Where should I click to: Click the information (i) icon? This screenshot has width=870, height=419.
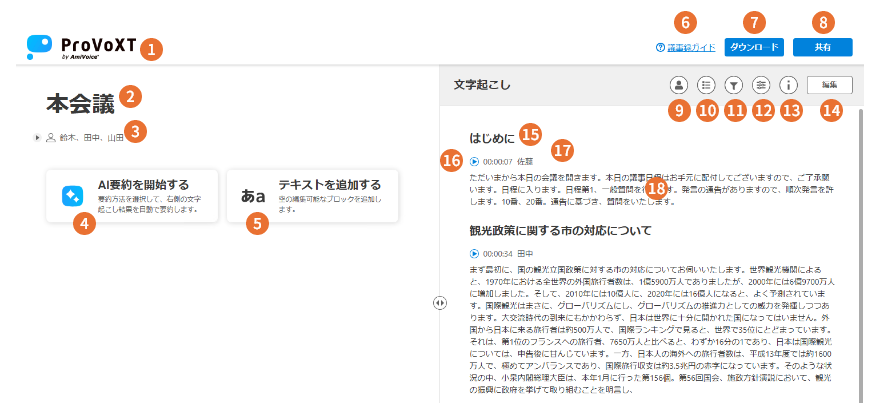[789, 85]
